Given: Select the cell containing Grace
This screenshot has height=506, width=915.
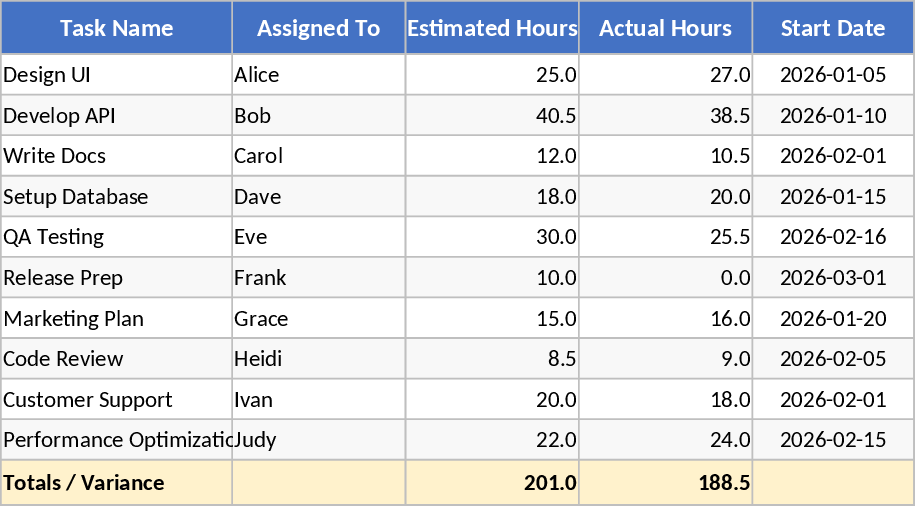Looking at the screenshot, I should coord(318,319).
